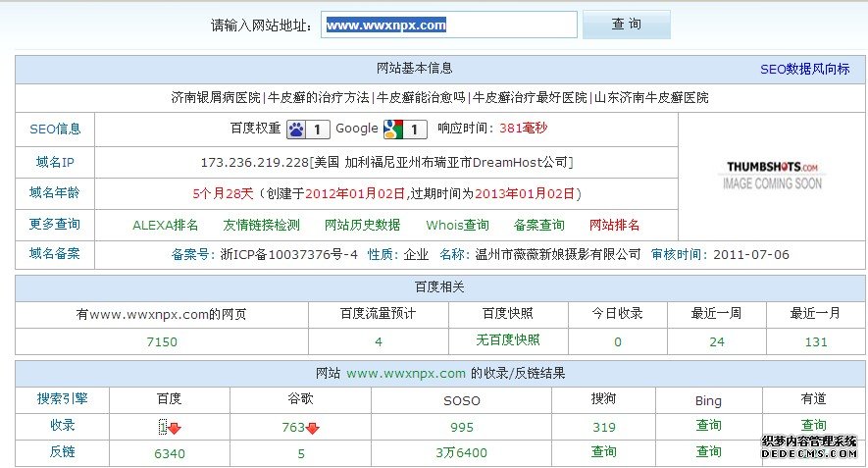This screenshot has width=868, height=468.
Task: Click the 百度流量预计 column header
Action: tap(378, 314)
